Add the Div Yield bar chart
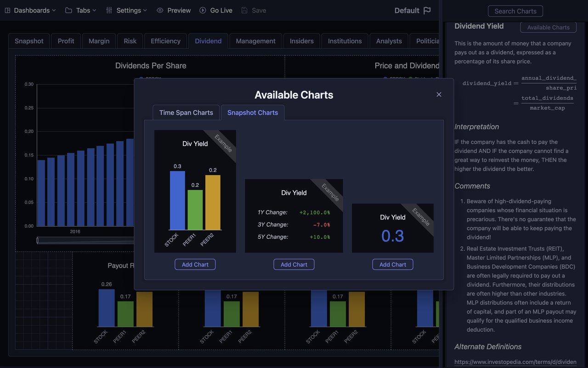Image resolution: width=588 pixels, height=368 pixels. pos(195,264)
